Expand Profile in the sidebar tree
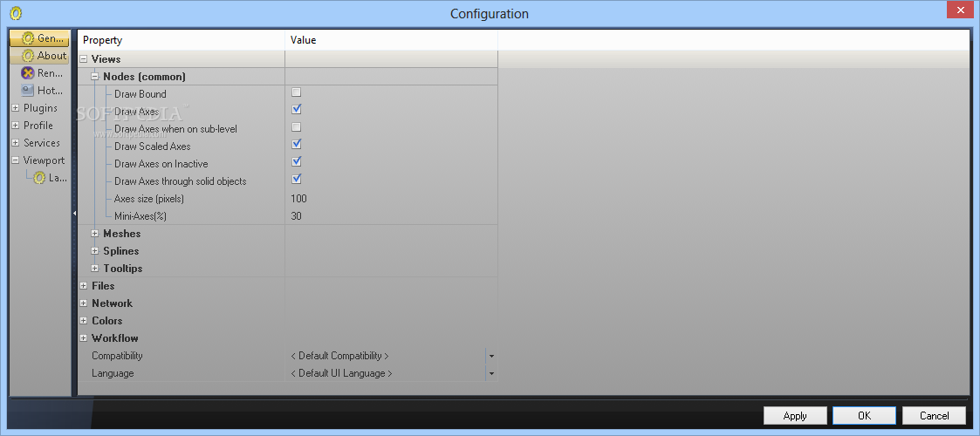The height and width of the screenshot is (436, 980). point(15,126)
